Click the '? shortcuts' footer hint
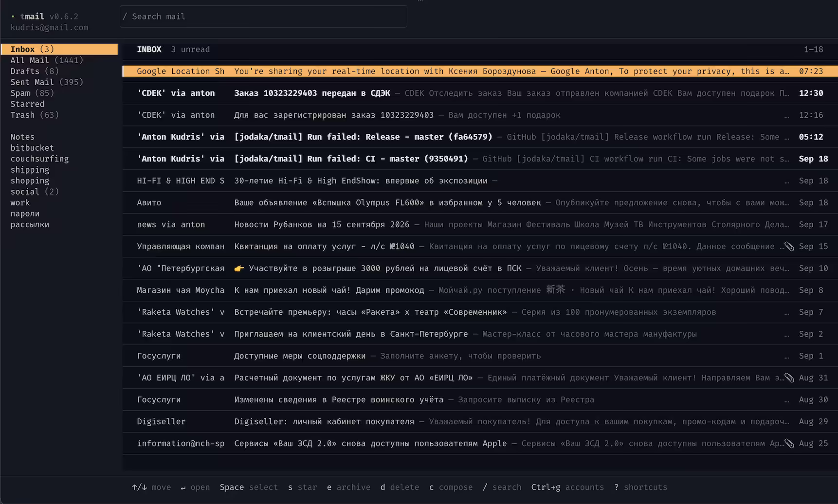Viewport: 838px width, 504px height. 640,487
